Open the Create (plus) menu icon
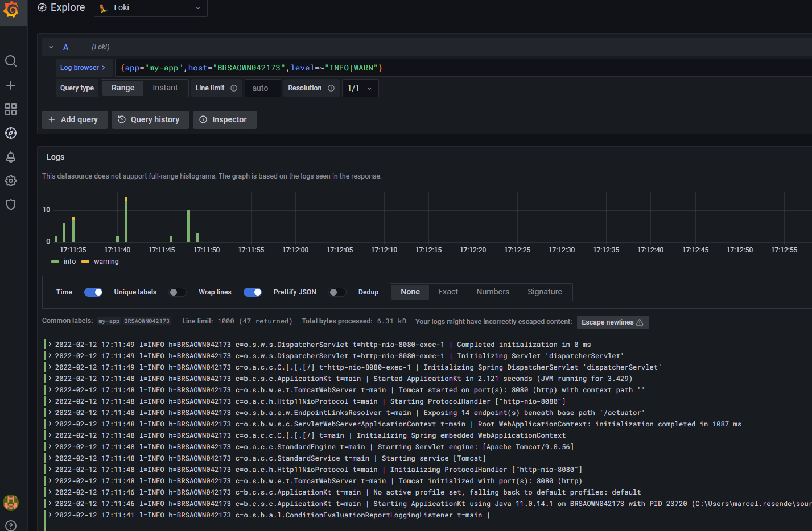Viewport: 812px width, 531px height. click(10, 85)
